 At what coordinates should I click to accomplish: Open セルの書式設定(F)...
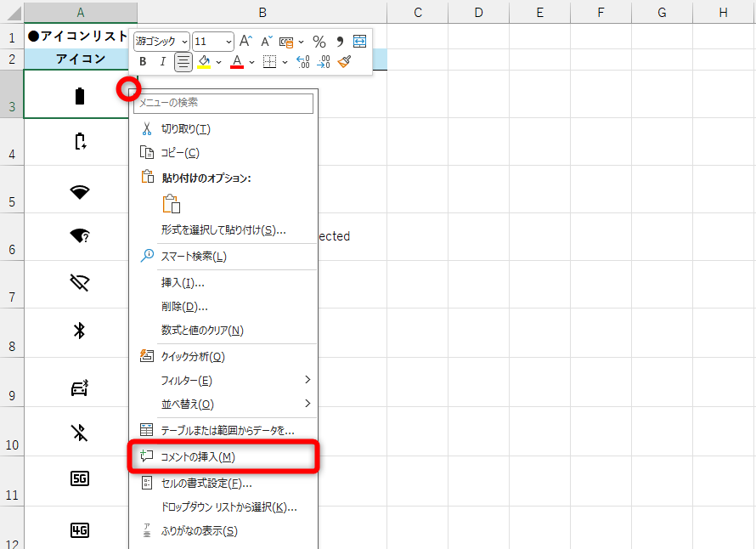coord(223,483)
